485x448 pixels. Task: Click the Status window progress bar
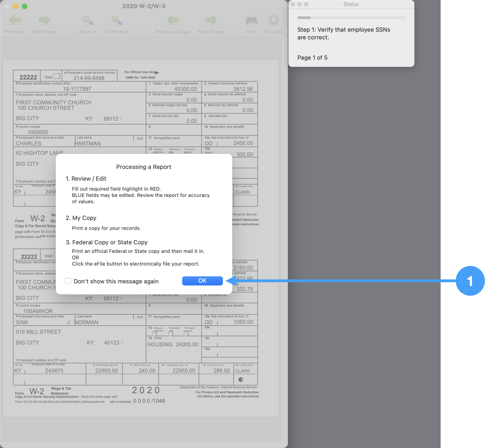pyautogui.click(x=351, y=18)
